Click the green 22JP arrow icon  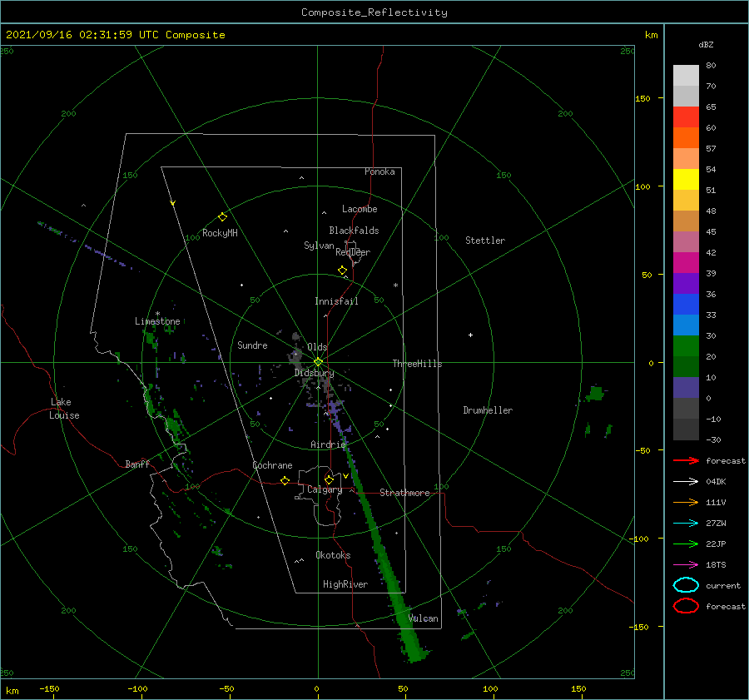[x=686, y=544]
